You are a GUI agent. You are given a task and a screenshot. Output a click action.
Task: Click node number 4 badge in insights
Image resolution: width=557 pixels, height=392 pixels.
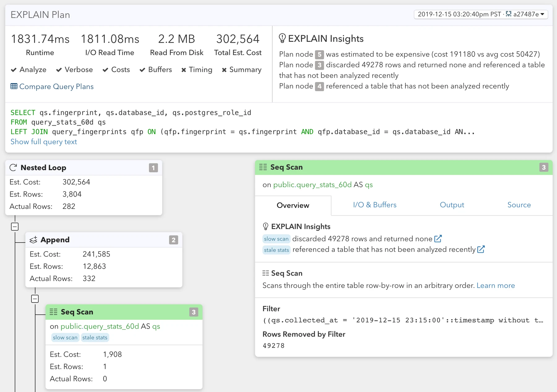click(x=319, y=86)
